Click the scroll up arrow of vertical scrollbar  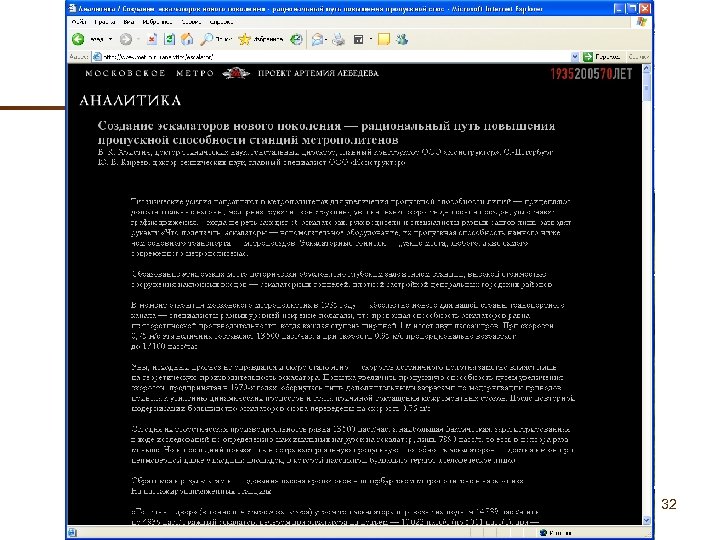coord(647,69)
